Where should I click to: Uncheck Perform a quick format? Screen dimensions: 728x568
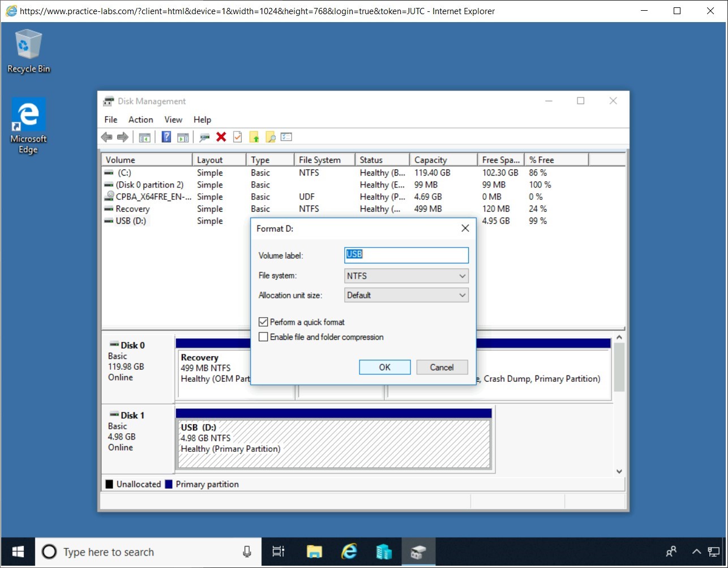tap(263, 322)
